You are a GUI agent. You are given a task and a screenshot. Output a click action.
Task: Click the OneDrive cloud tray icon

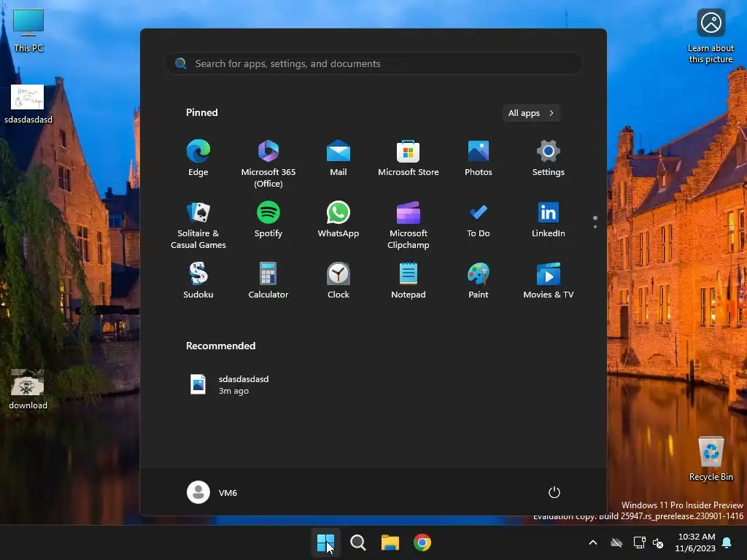point(616,542)
